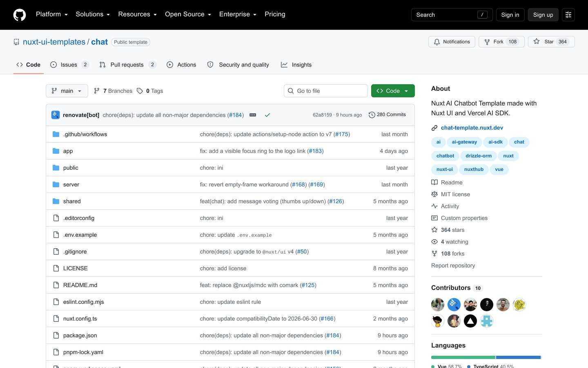Switch to the Issues tab
This screenshot has height=368, width=588.
click(x=69, y=65)
